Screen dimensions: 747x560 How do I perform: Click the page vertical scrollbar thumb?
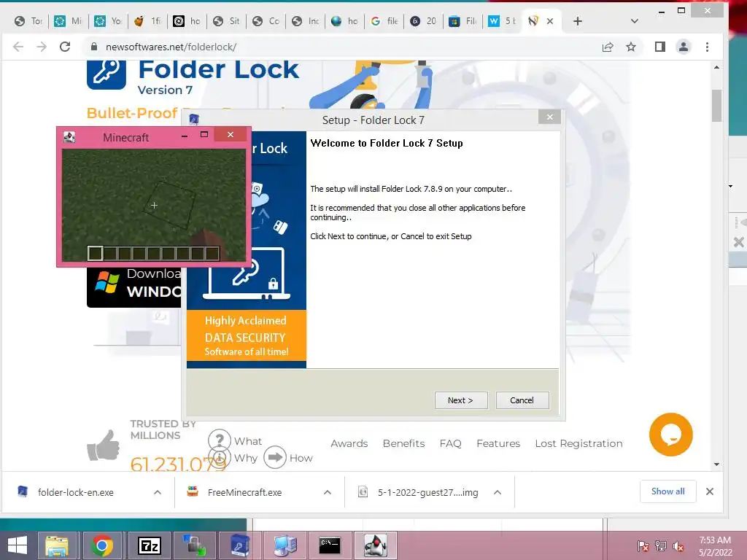[x=716, y=106]
